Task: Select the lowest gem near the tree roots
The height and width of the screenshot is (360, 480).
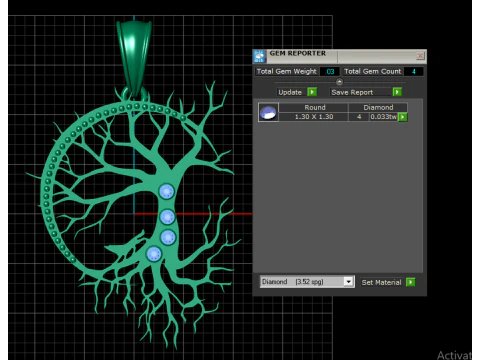Action: 154,255
